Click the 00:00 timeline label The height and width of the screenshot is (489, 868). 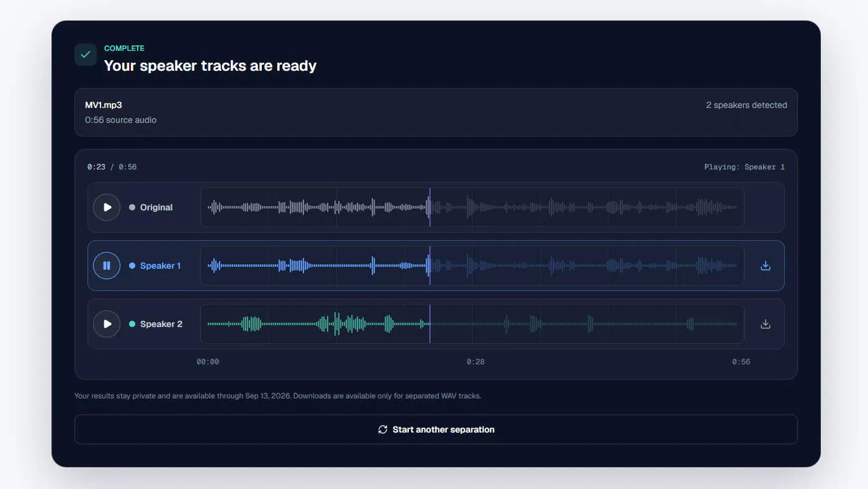point(208,362)
